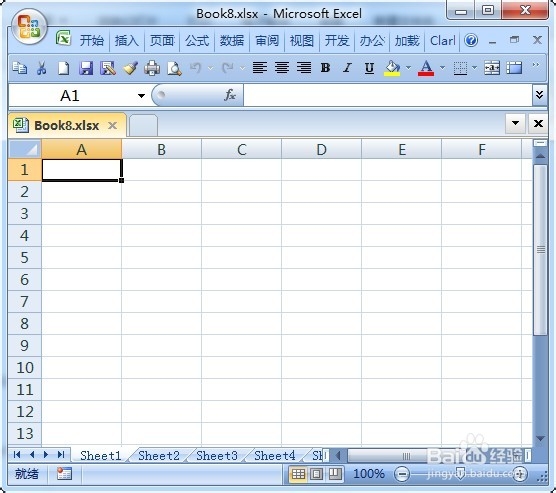Click the Print icon
556x493 pixels.
[152, 67]
